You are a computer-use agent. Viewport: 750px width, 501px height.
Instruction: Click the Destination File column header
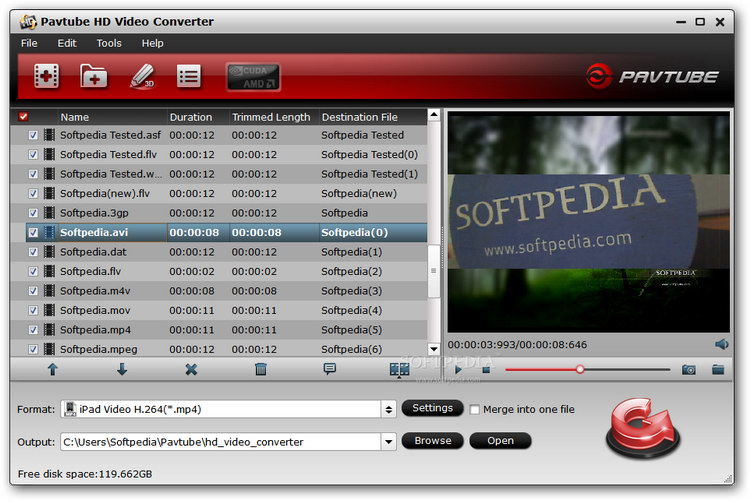point(373,117)
